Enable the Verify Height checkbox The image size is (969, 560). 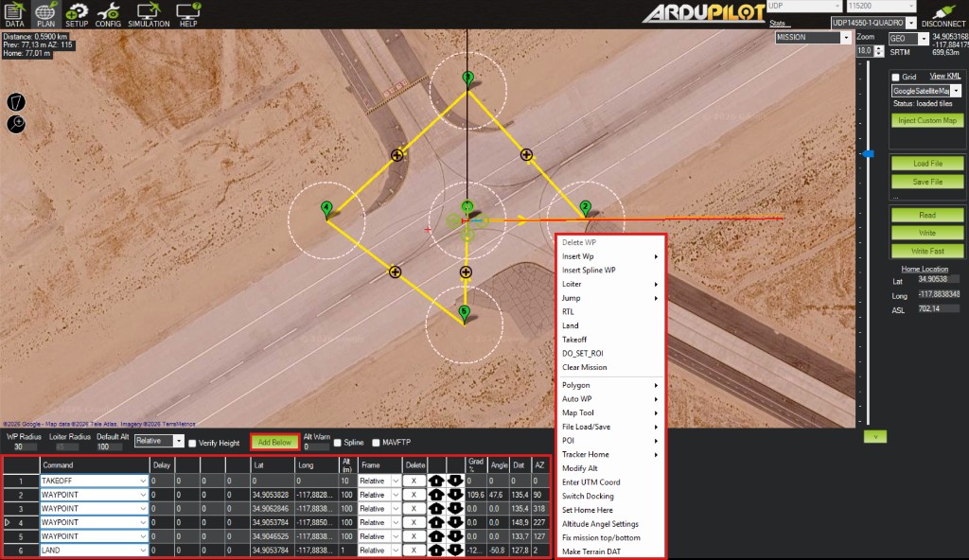(192, 444)
